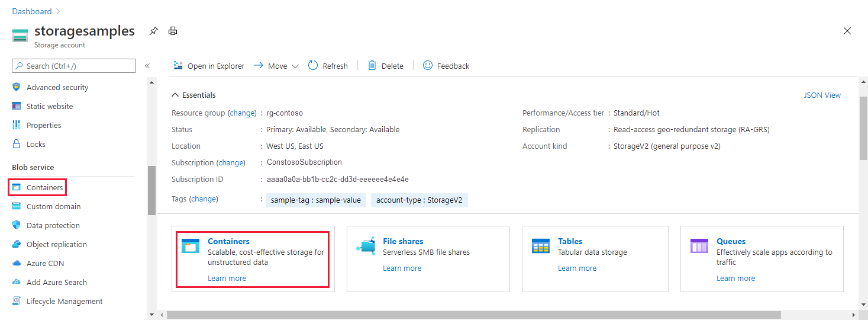Click the Delete trash icon

click(x=372, y=66)
